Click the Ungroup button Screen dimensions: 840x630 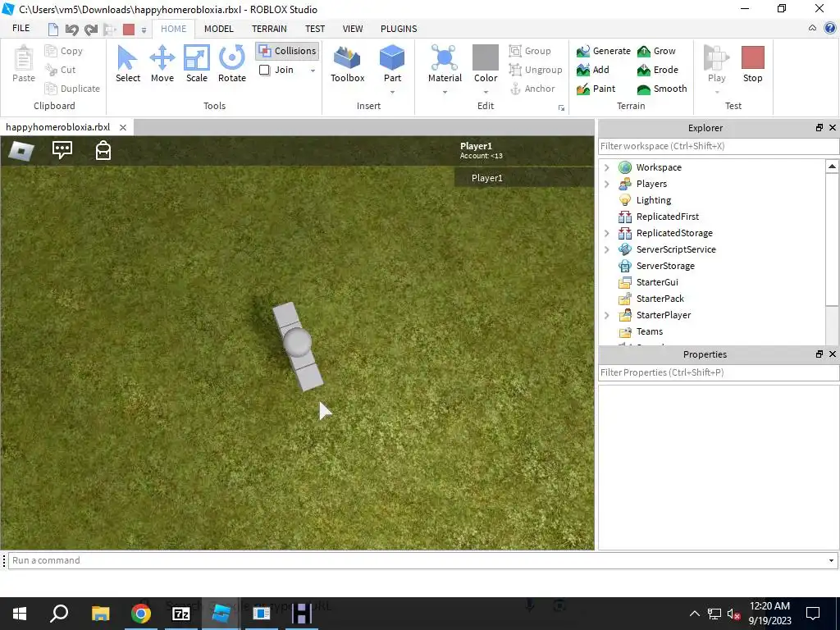click(x=535, y=70)
